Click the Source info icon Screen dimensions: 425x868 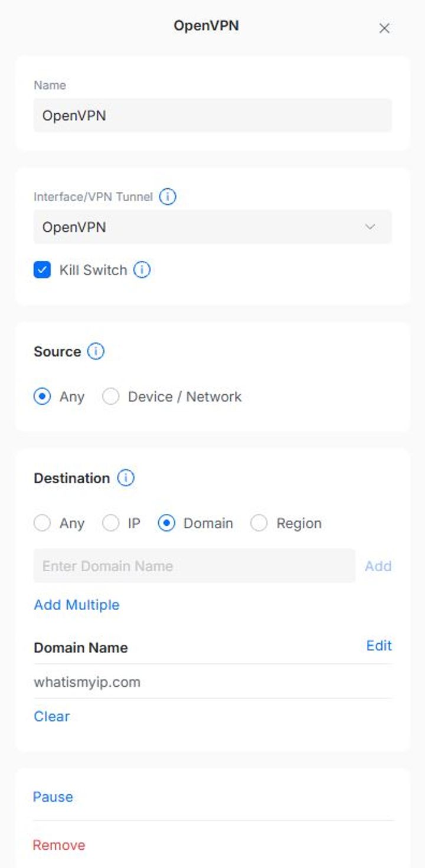click(x=96, y=352)
